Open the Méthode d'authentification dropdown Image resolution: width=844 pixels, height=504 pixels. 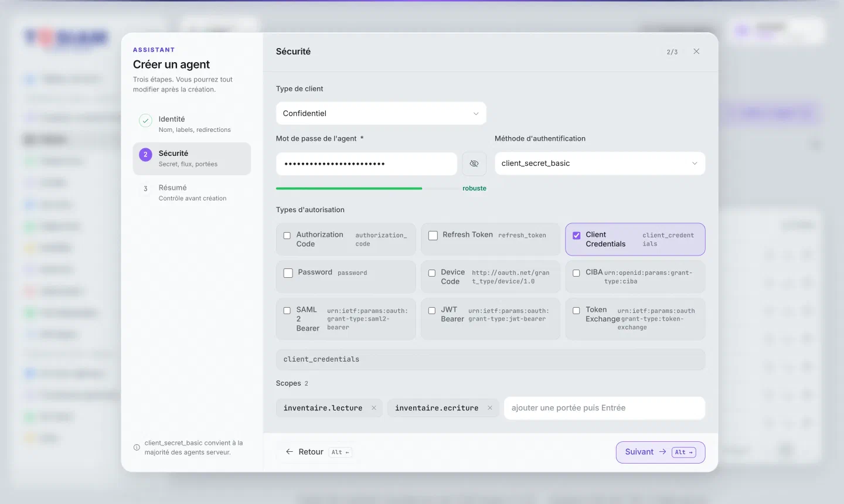600,164
